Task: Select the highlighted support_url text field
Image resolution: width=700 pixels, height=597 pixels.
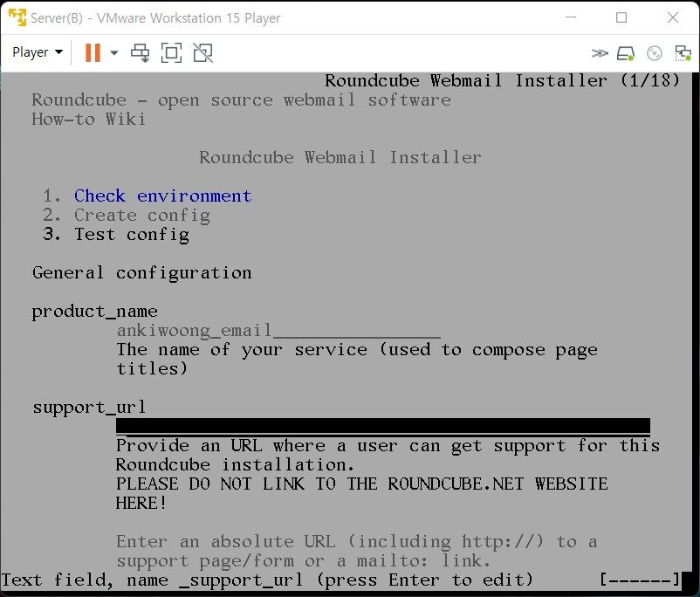Action: pos(383,426)
